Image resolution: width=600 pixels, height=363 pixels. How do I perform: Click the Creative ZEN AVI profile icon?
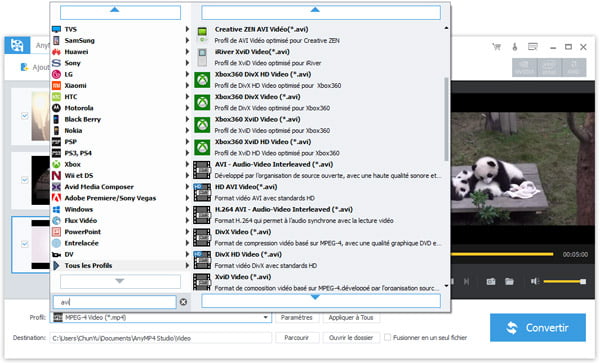(202, 35)
